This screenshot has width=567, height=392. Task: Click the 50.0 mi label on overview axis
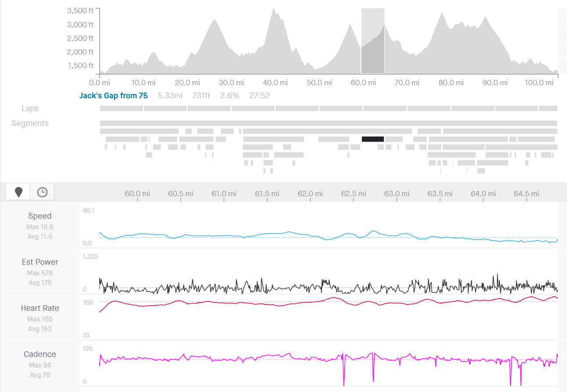[319, 83]
